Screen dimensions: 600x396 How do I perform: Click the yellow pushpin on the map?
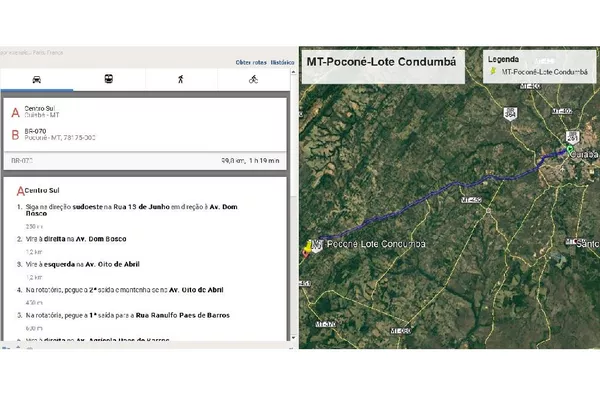pos(308,246)
